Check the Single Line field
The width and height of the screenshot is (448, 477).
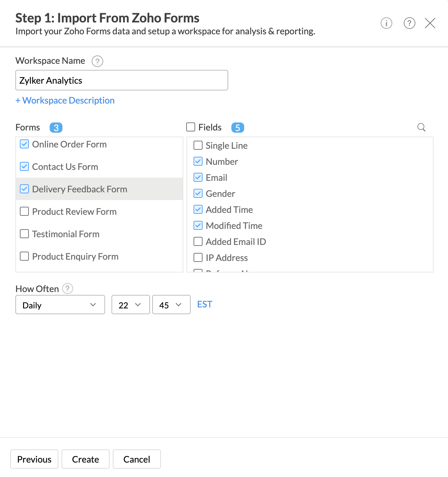198,146
